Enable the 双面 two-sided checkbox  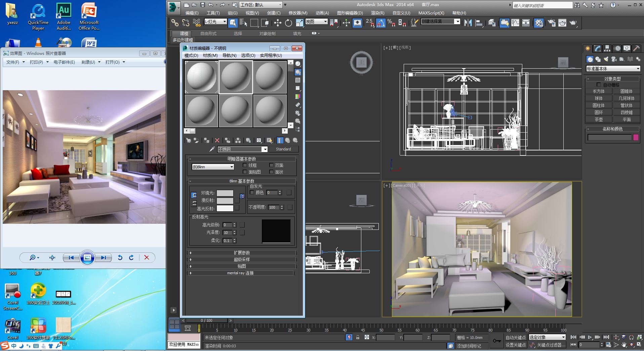271,165
